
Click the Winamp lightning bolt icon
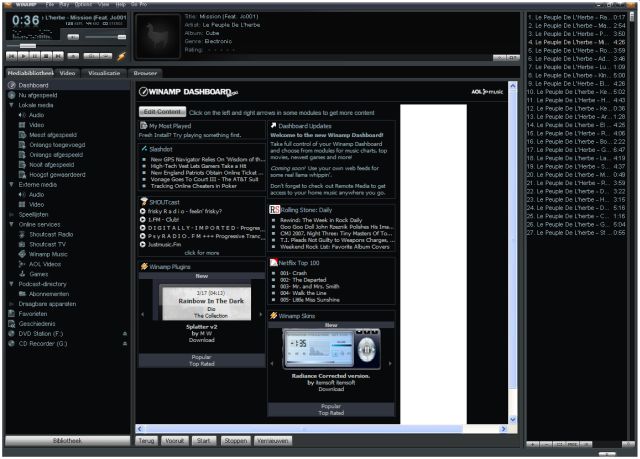click(122, 56)
